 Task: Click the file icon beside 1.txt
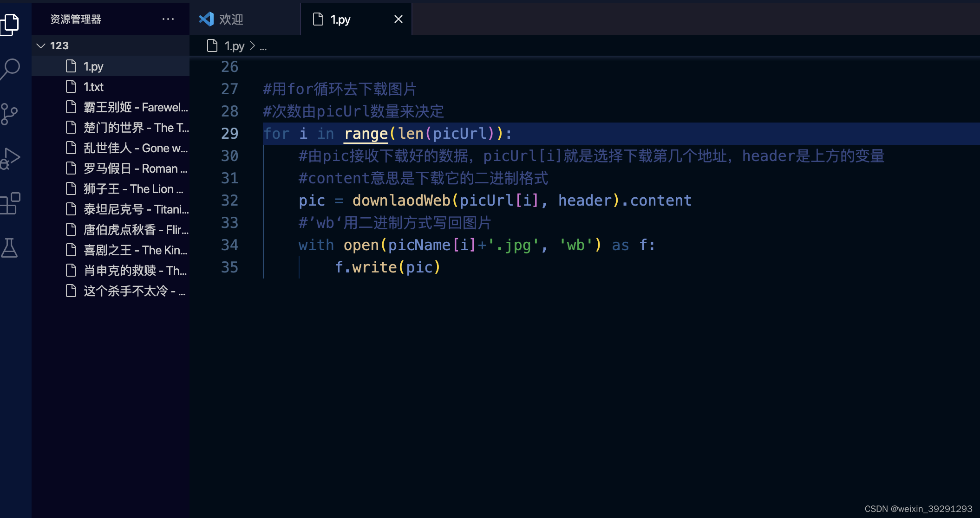(x=71, y=86)
